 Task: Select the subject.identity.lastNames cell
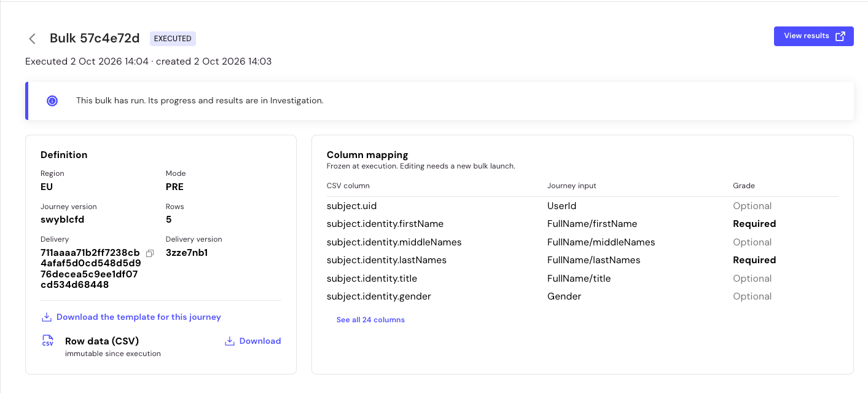coord(386,260)
